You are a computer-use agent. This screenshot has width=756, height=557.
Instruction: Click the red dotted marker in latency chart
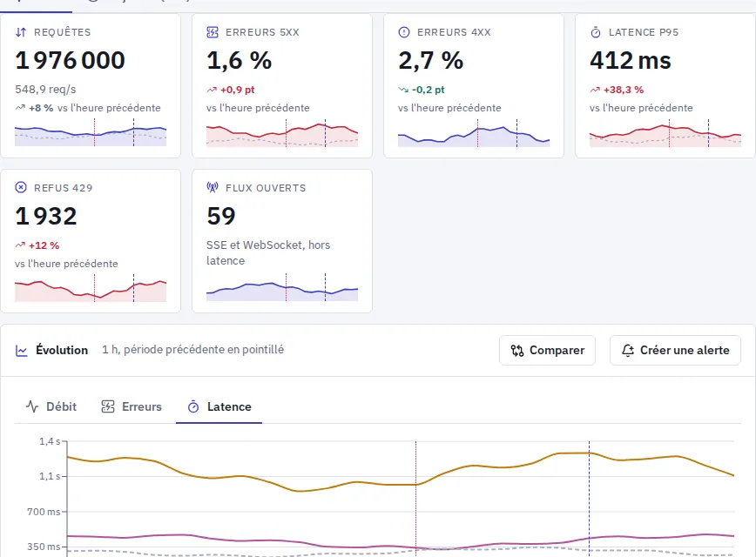416,499
